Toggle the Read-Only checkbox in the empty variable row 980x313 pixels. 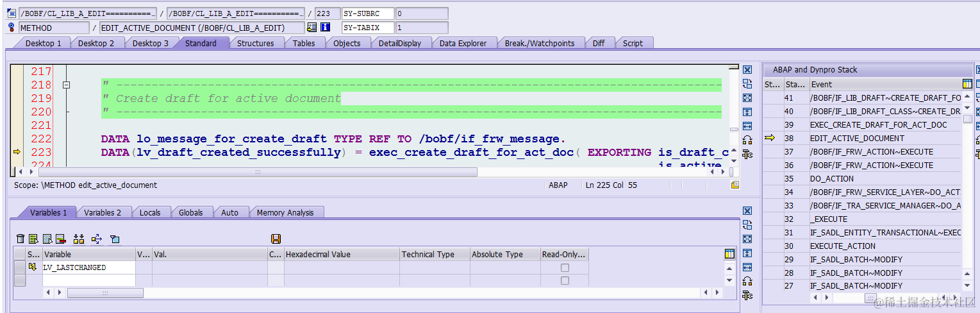[x=565, y=280]
